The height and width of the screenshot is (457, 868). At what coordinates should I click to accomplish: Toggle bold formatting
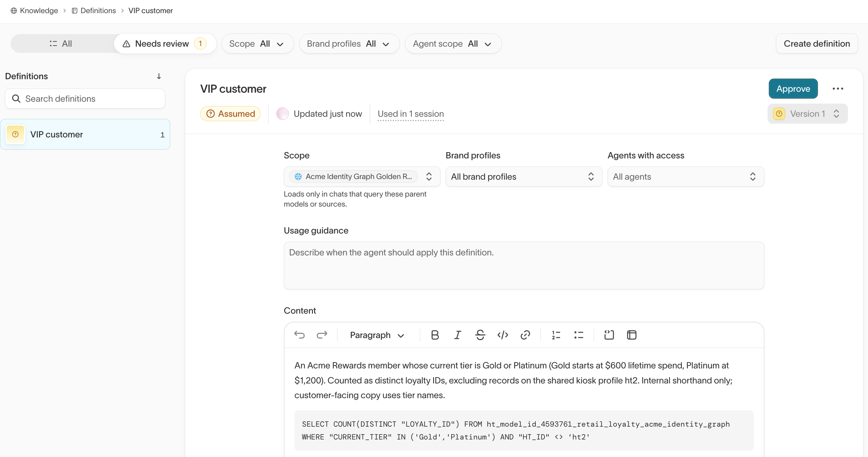[435, 335]
